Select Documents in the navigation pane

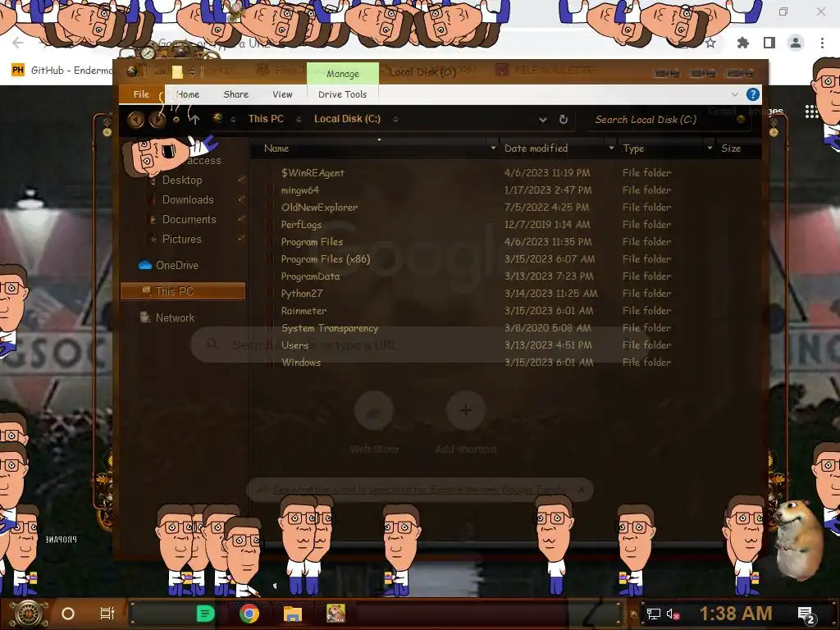pos(189,220)
